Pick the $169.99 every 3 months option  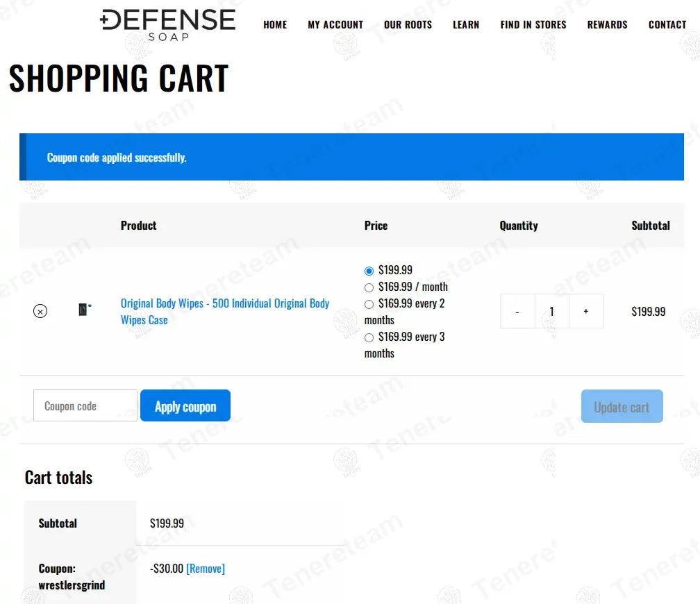(369, 337)
